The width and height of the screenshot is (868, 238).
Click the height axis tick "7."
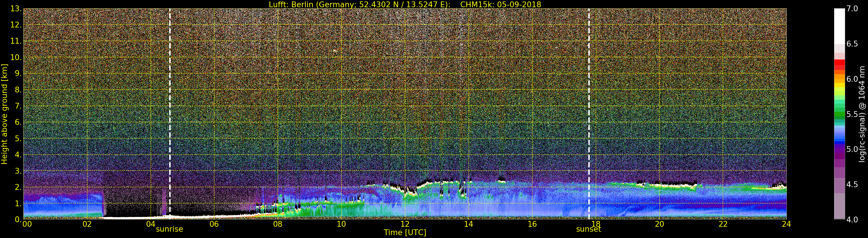pos(18,106)
